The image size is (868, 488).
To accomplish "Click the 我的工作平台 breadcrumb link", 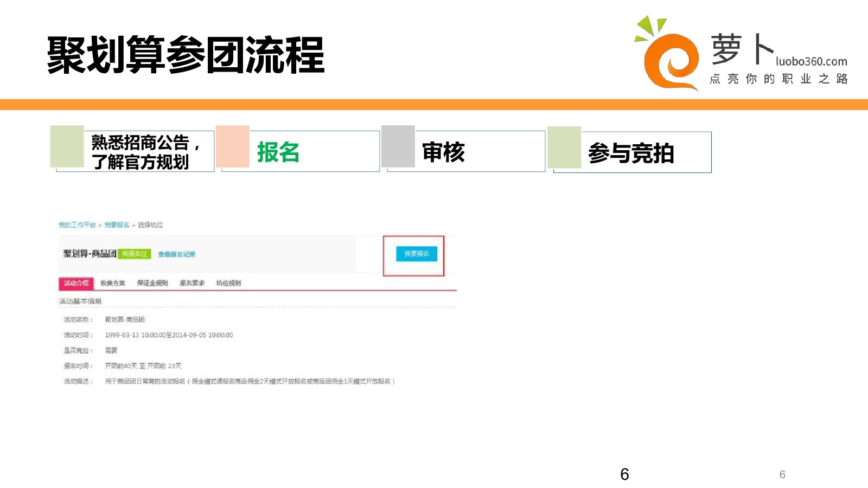I will coord(77,225).
